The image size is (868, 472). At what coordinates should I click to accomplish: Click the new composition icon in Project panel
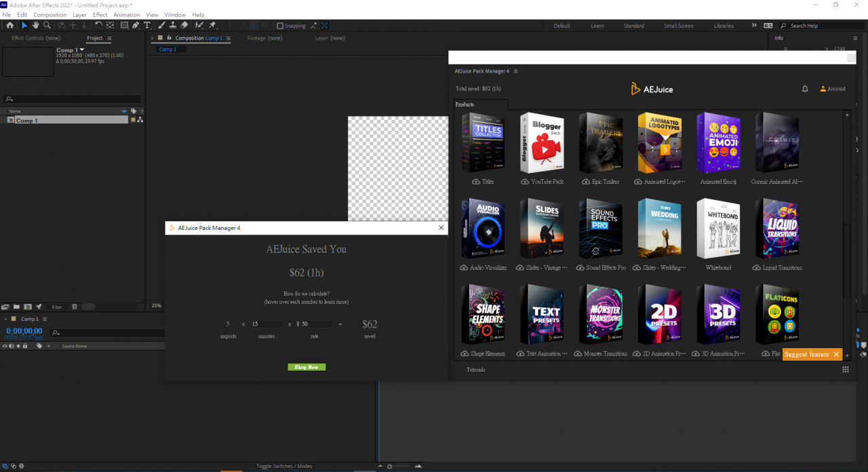pos(28,307)
